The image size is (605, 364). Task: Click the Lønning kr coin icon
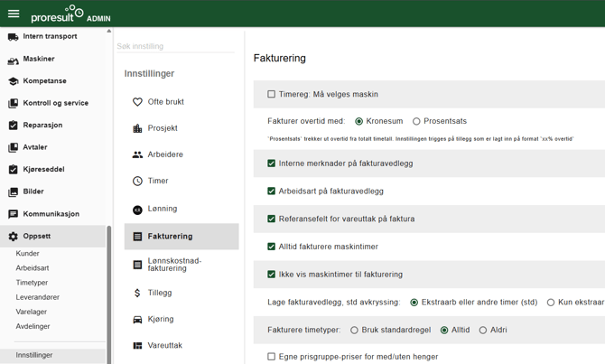tap(137, 210)
